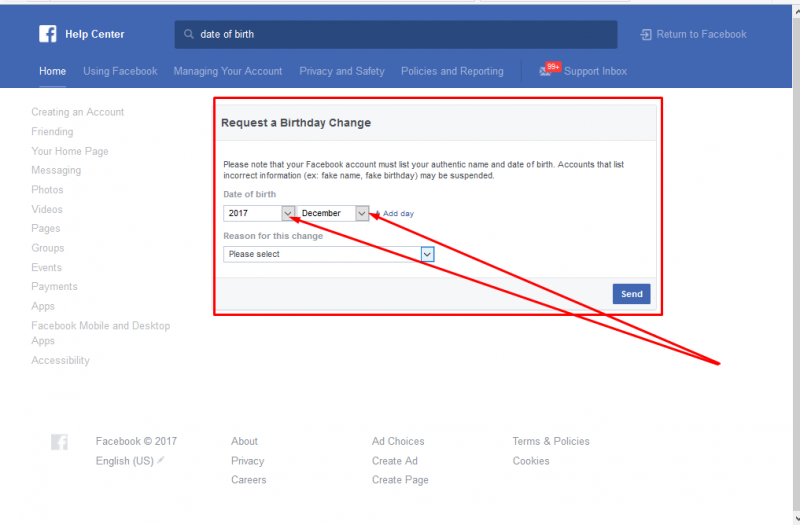The image size is (800, 525).
Task: Click the About footer link
Action: click(x=244, y=441)
